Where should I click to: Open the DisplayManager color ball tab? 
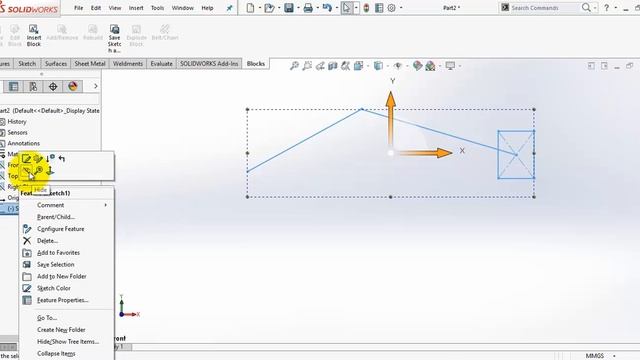click(x=73, y=87)
